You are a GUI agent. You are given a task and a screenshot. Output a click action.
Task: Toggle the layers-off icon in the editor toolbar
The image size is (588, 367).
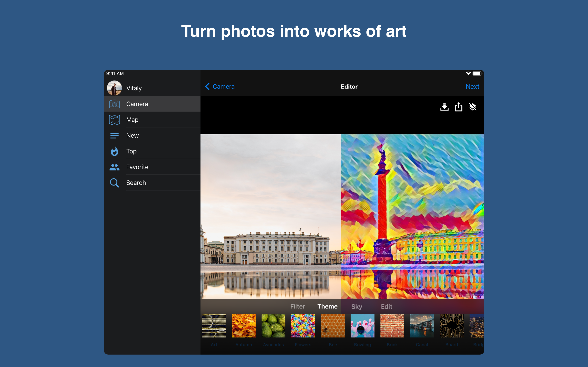[473, 107]
